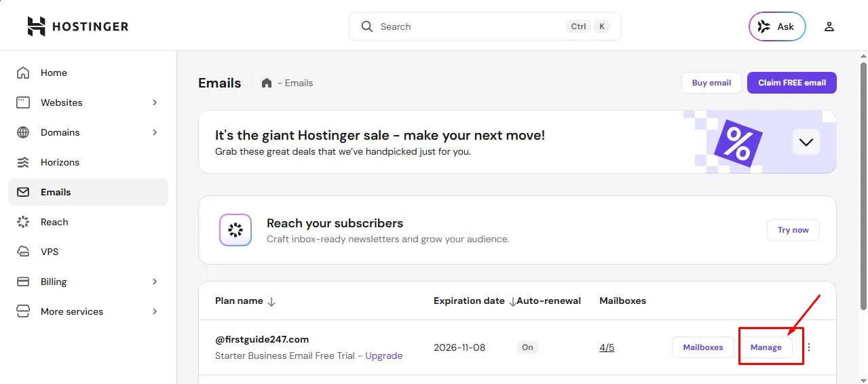This screenshot has height=384, width=868.
Task: Click Try now on Reach card
Action: 793,230
